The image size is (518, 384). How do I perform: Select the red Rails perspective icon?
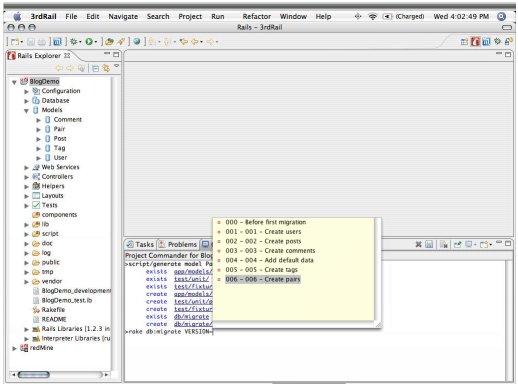pyautogui.click(x=475, y=42)
